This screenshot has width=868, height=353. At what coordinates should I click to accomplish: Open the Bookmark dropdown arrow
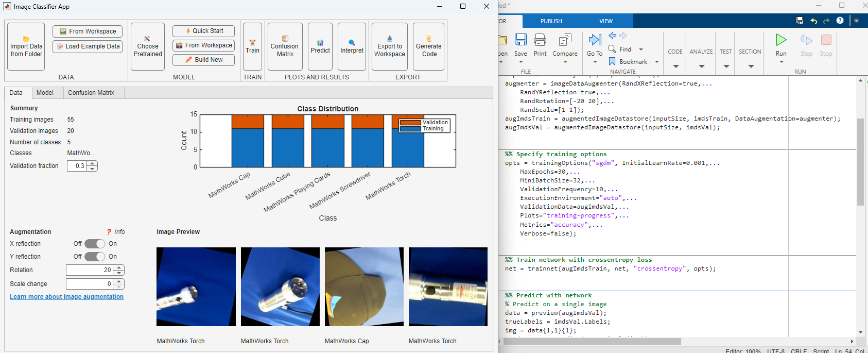(657, 62)
